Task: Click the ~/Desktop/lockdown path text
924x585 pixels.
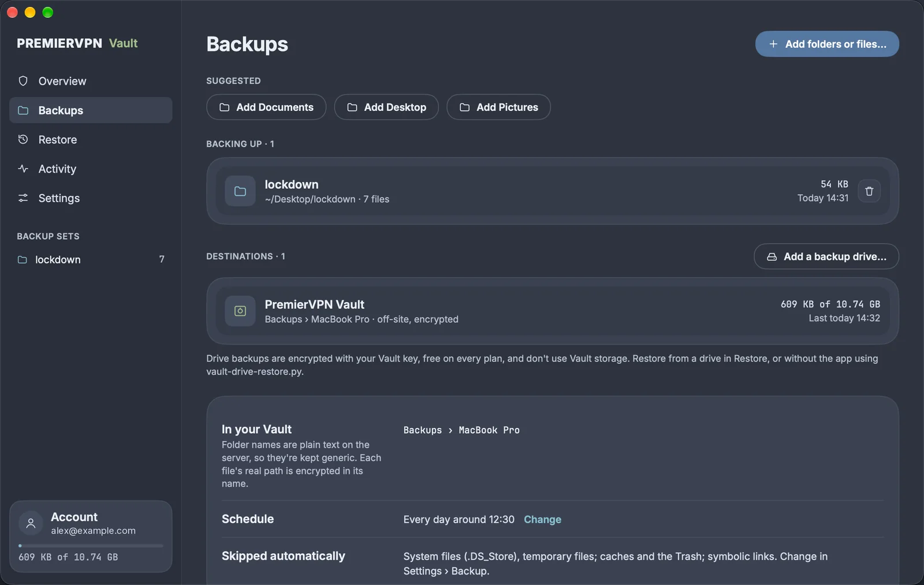Action: coord(310,199)
